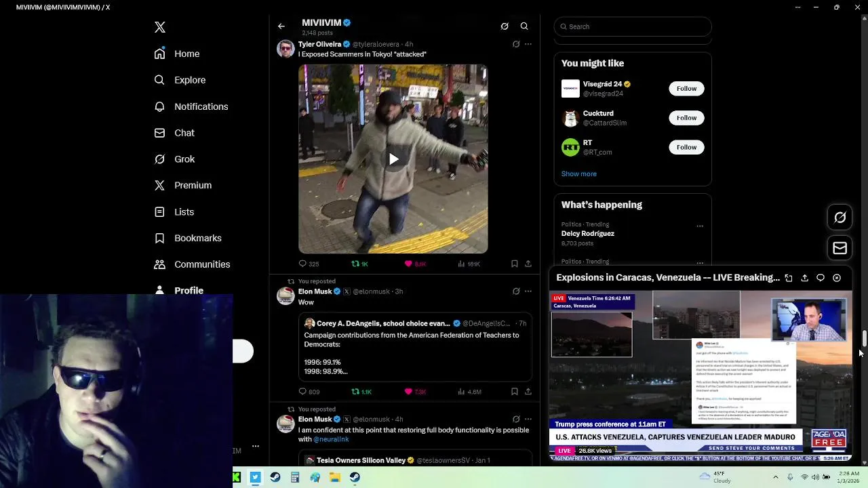Image resolution: width=868 pixels, height=488 pixels.
Task: Open chat bubble on live video player
Action: pos(821,278)
